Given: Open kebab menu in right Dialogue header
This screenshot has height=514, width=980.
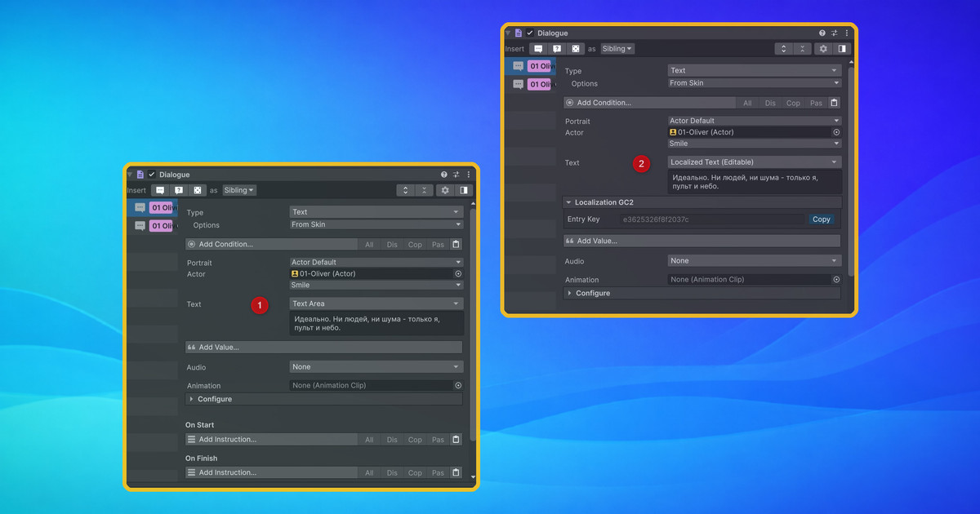Looking at the screenshot, I should pos(846,33).
